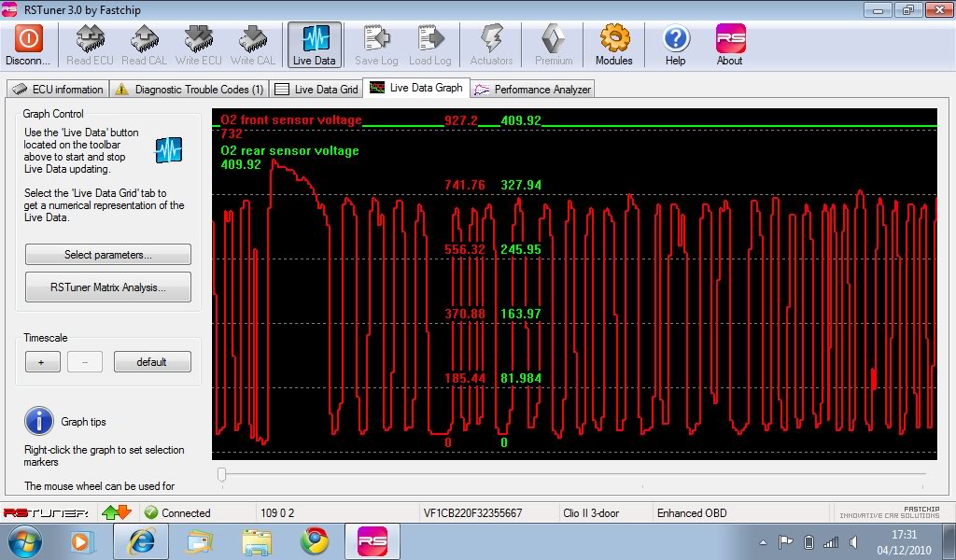This screenshot has width=956, height=560.
Task: Click the Graph tips info icon
Action: (39, 421)
